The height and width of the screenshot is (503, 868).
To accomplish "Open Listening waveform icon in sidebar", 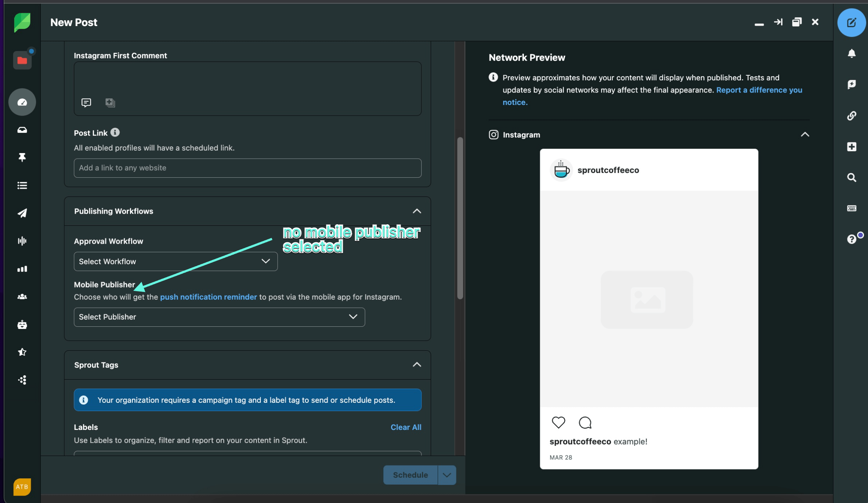I will [x=22, y=241].
